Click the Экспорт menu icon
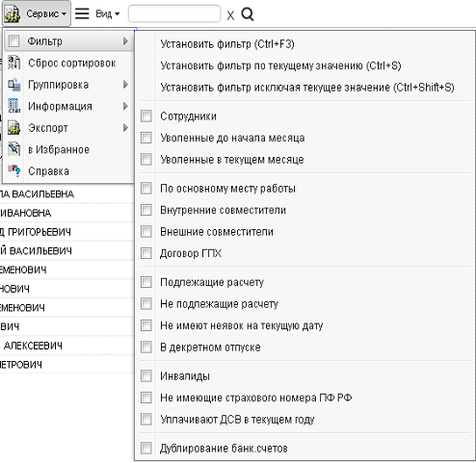The image size is (476, 463). 14,128
